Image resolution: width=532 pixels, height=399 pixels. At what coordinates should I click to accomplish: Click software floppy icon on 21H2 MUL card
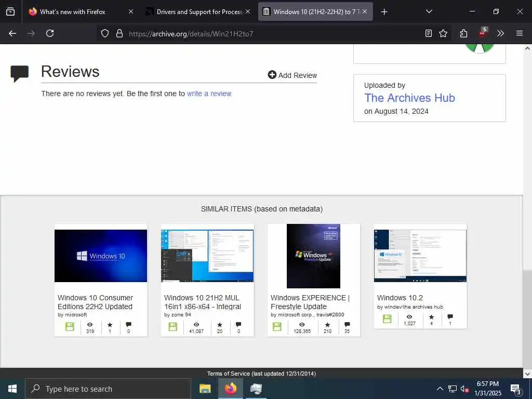[x=172, y=327]
